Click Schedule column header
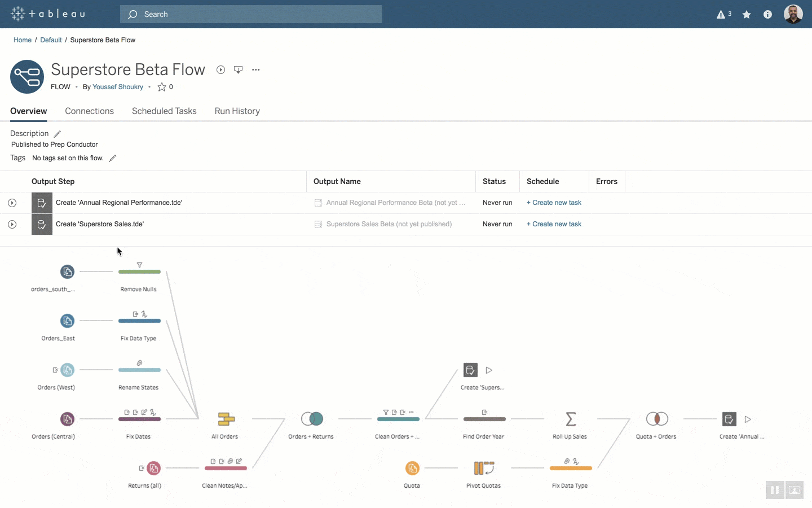The height and width of the screenshot is (508, 812). pos(543,181)
